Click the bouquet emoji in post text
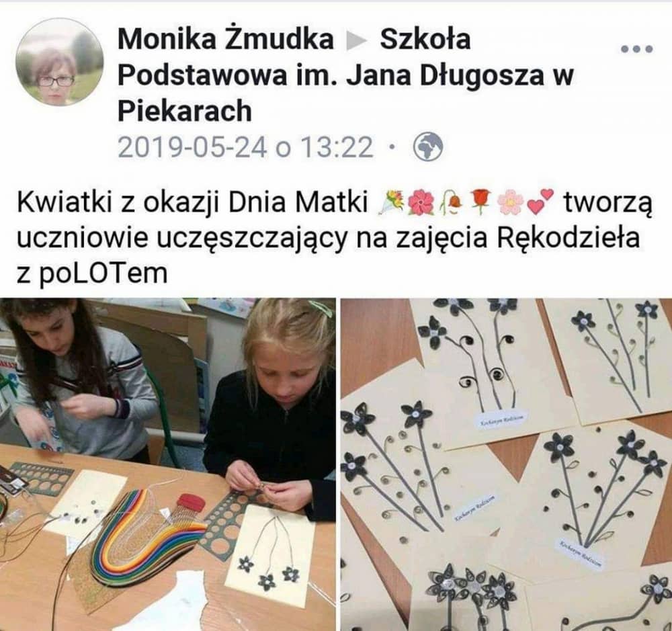672x631 pixels. pos(391,202)
